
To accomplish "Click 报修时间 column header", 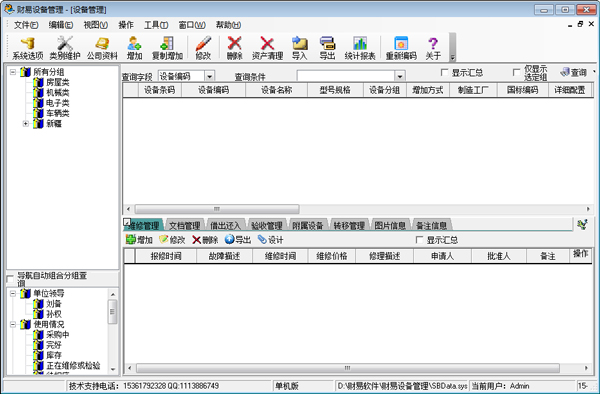I will click(166, 256).
